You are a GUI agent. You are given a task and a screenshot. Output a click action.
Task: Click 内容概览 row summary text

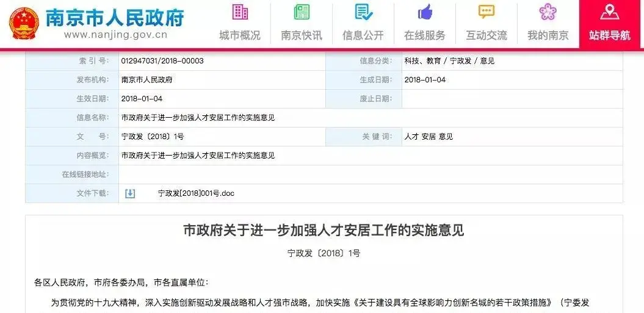(198, 155)
